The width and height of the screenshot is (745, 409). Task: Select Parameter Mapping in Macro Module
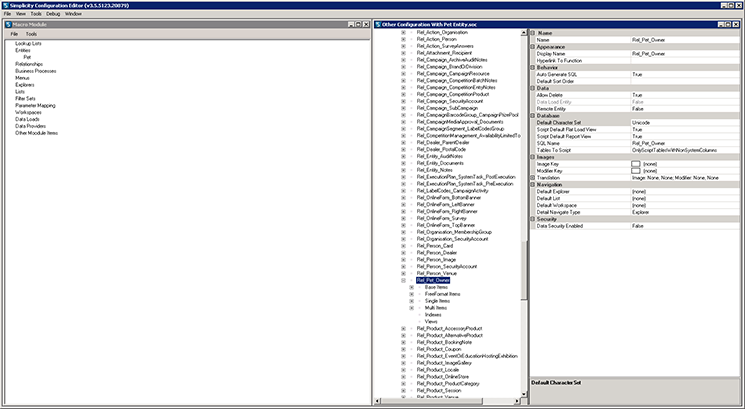(35, 105)
